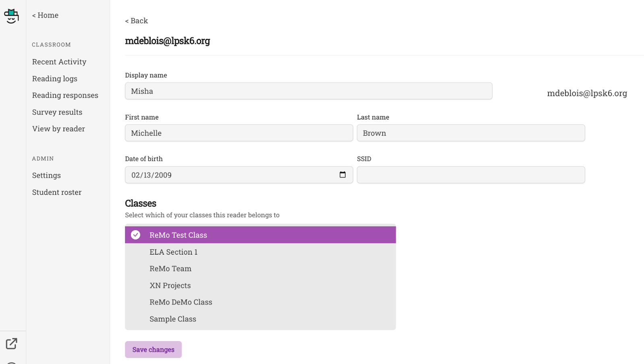Click the Classes section heading
The height and width of the screenshot is (364, 644).
pos(140,204)
